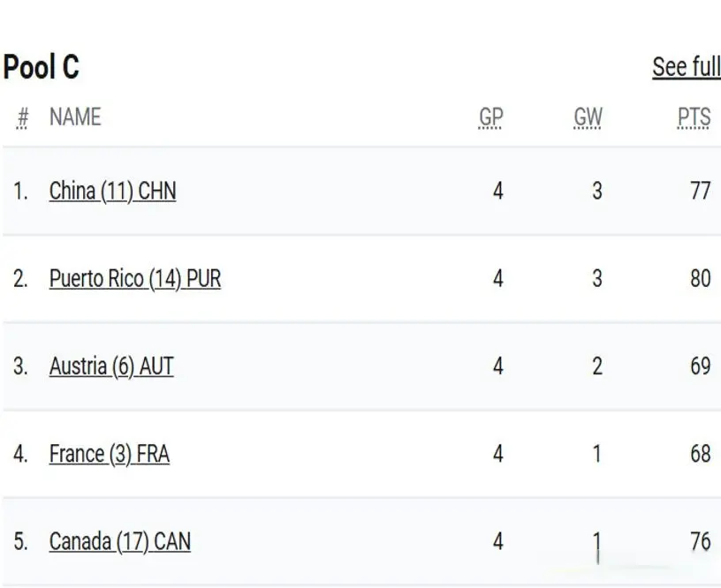Select China's points value 77
Screen dimensions: 721x588
tap(701, 191)
